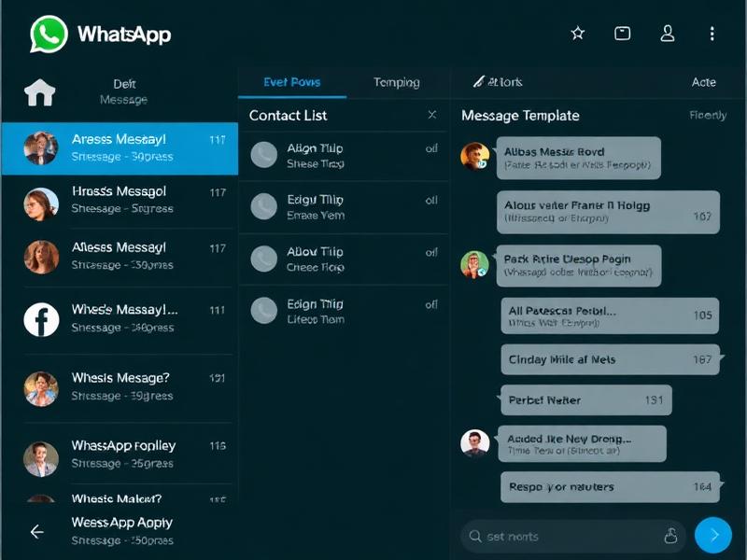Select Pack Rrire Desop Pagin bubble

pyautogui.click(x=578, y=266)
